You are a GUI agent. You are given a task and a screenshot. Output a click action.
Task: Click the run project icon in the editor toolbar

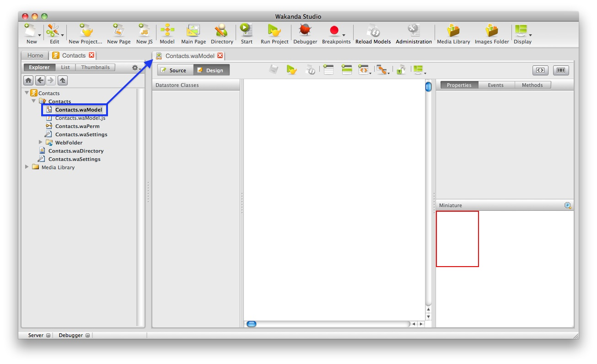click(x=292, y=70)
